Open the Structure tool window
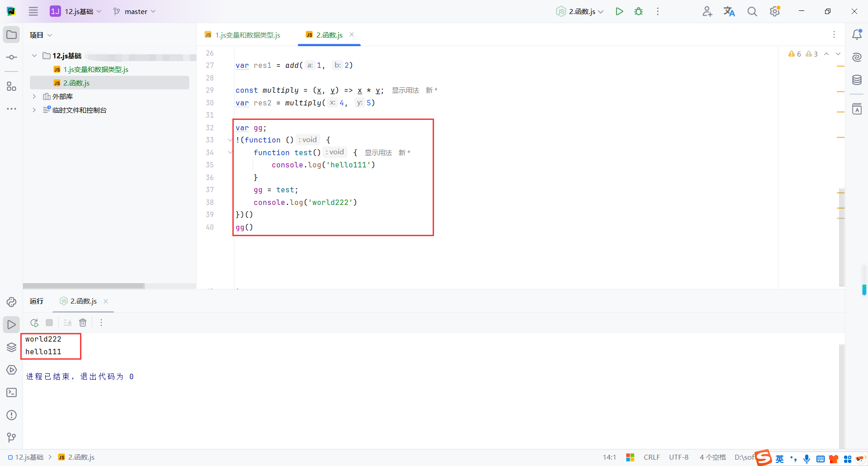The image size is (868, 466). pos(11,86)
